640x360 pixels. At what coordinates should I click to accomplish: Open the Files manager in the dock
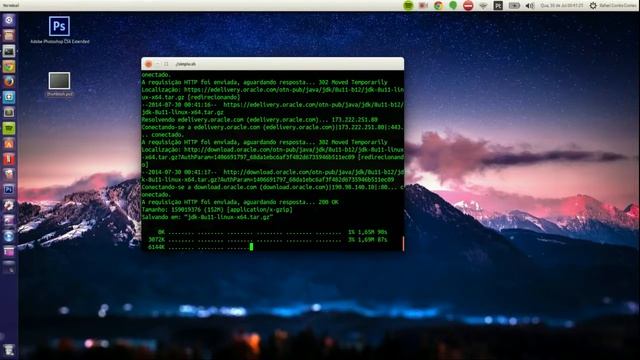tap(9, 36)
